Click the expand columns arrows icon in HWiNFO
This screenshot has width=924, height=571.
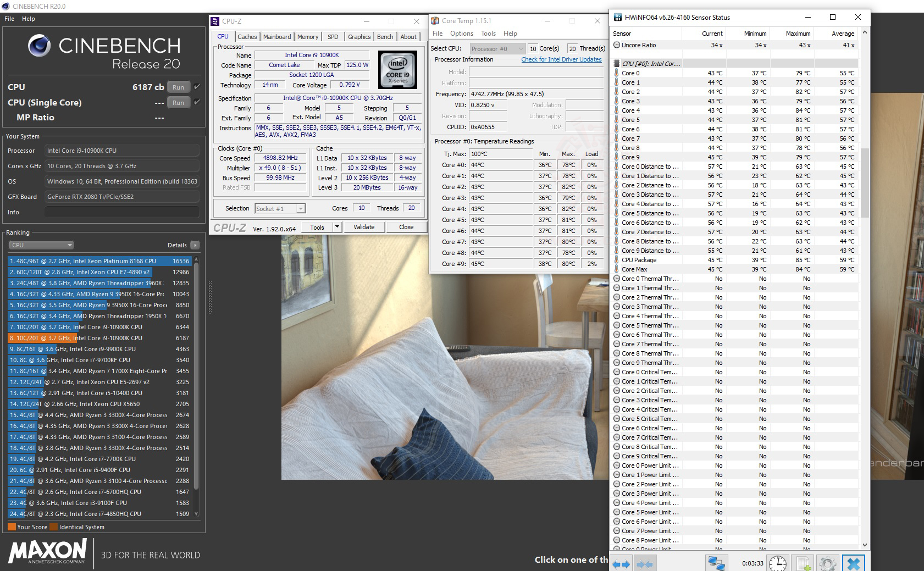coord(621,564)
